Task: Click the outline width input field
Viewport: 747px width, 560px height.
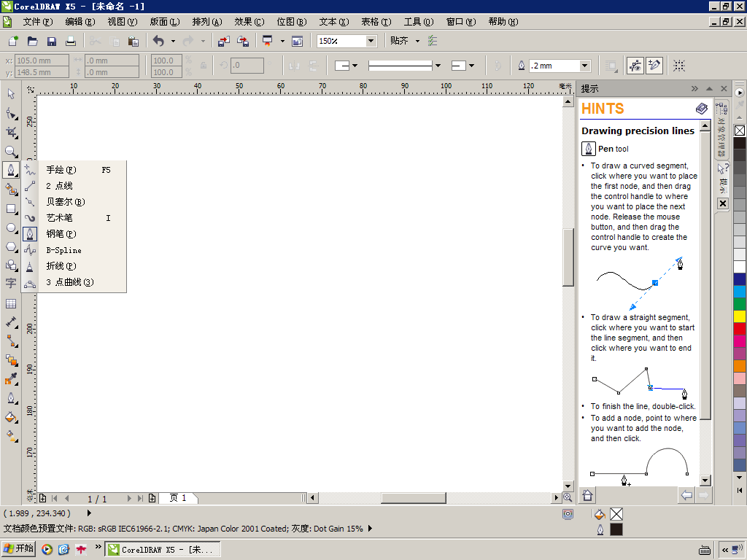Action: click(x=555, y=65)
